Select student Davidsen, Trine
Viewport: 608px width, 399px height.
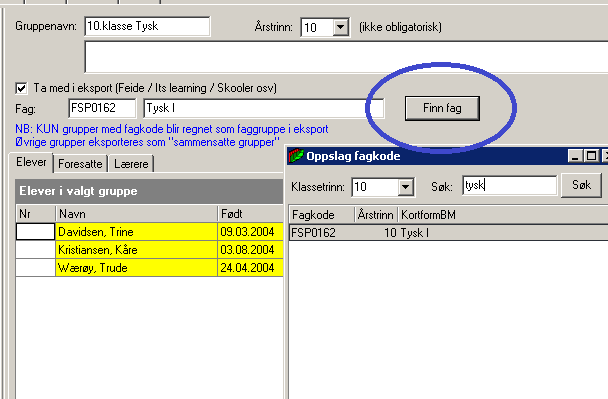pyautogui.click(x=136, y=232)
